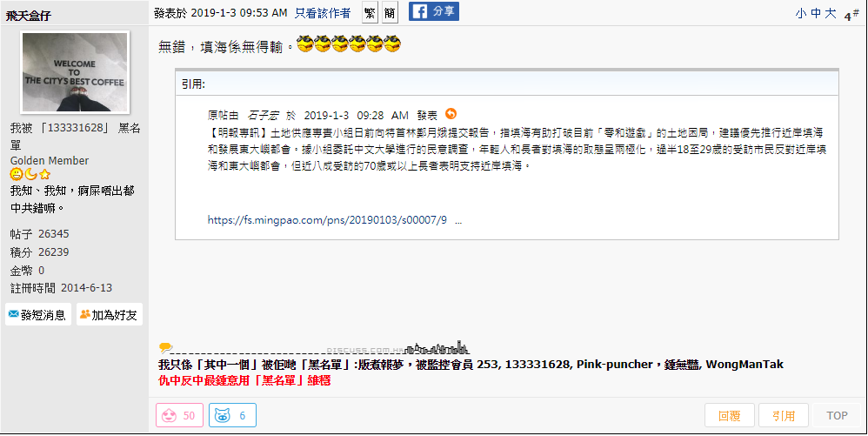The image size is (868, 436).
Task: Click the orange arrow icon beside quoted post
Action: [451, 114]
